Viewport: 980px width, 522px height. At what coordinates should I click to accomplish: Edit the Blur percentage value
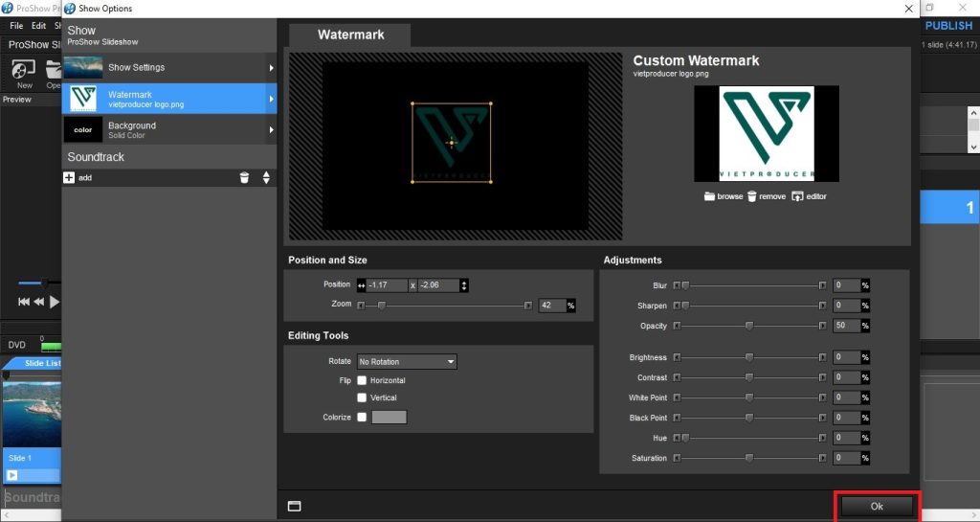click(846, 285)
